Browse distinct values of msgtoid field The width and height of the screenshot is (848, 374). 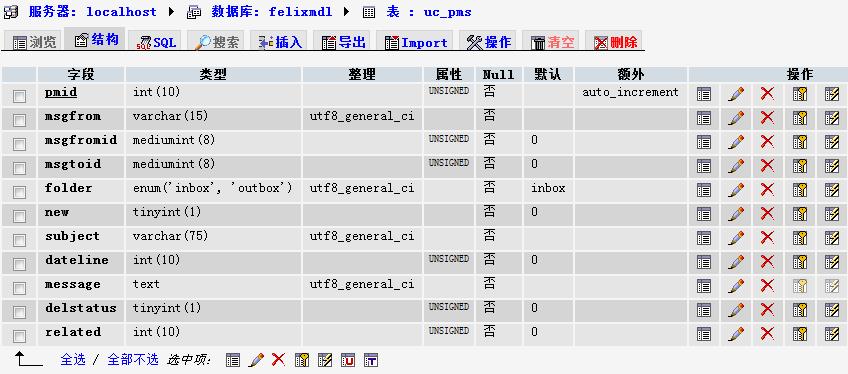[x=704, y=166]
